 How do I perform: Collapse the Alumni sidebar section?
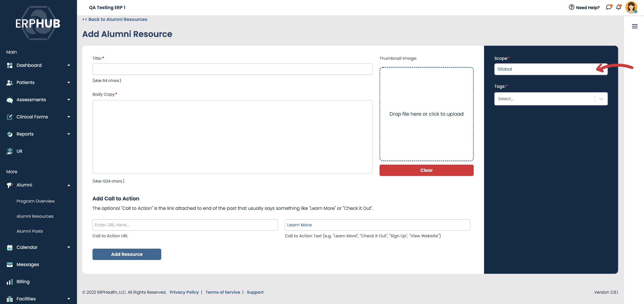pos(69,185)
